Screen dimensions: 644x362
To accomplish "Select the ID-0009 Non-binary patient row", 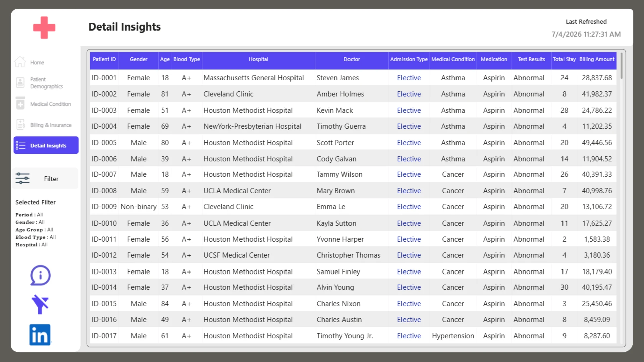I will point(353,207).
